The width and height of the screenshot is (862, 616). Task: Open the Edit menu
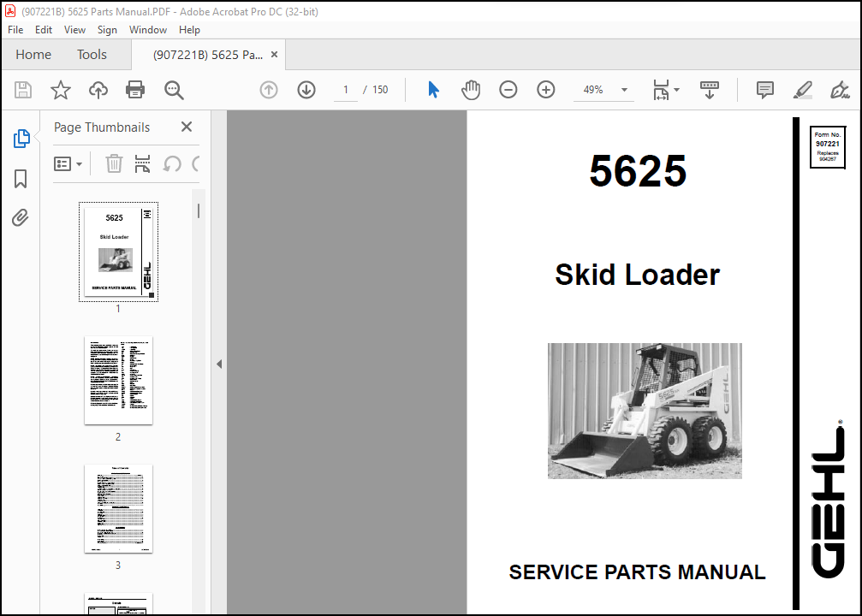[44, 30]
